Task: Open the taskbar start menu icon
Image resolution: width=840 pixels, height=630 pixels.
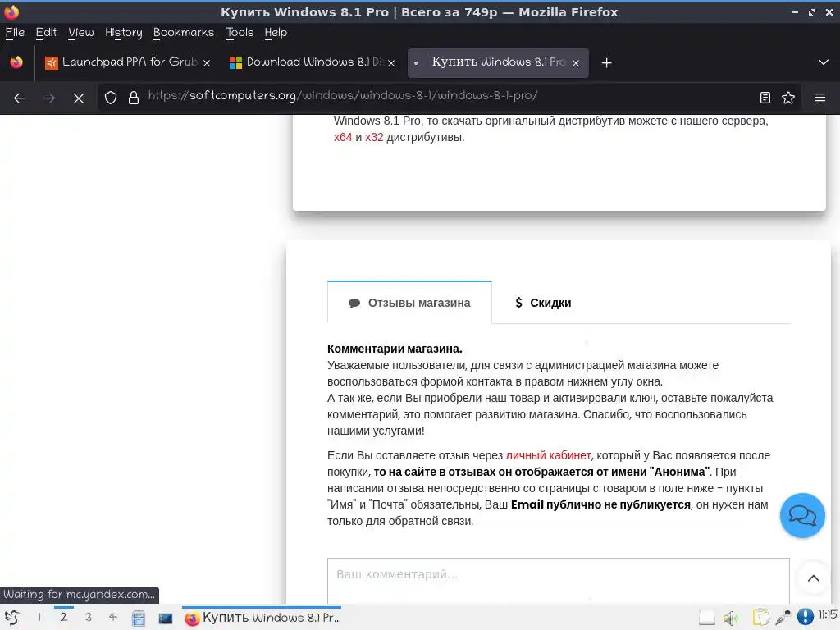Action: click(11, 618)
